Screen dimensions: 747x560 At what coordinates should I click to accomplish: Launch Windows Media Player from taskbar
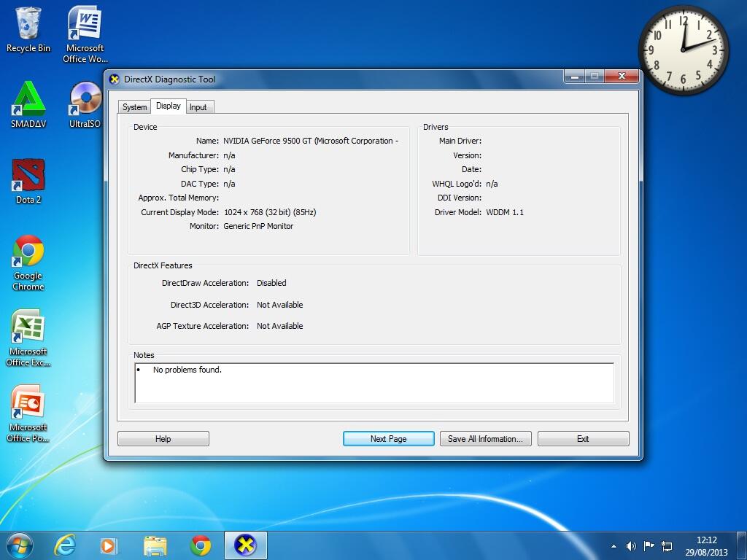(109, 545)
